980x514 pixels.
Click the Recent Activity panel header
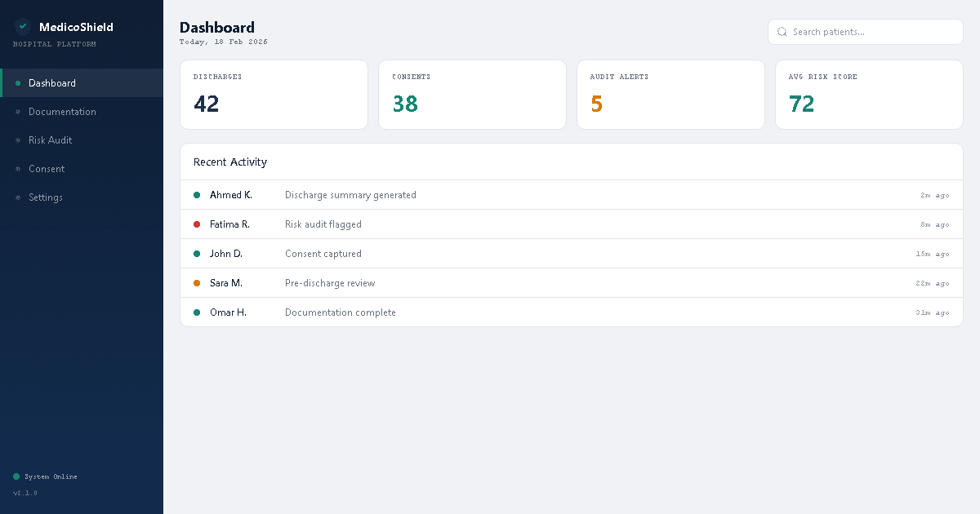230,162
